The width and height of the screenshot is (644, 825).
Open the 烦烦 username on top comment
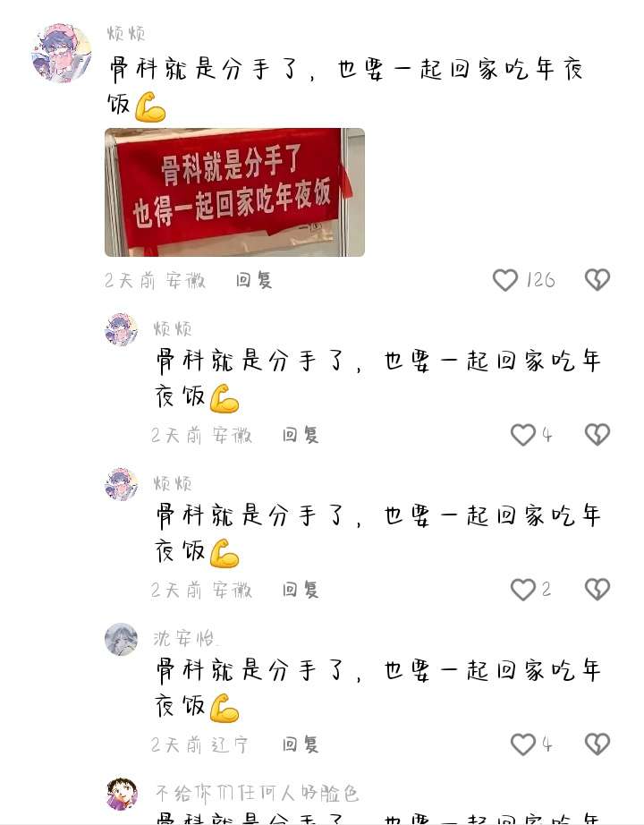pyautogui.click(x=126, y=34)
